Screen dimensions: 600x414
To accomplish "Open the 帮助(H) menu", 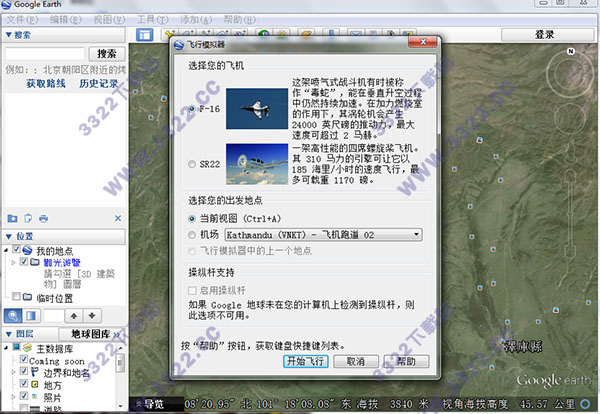I will click(240, 20).
